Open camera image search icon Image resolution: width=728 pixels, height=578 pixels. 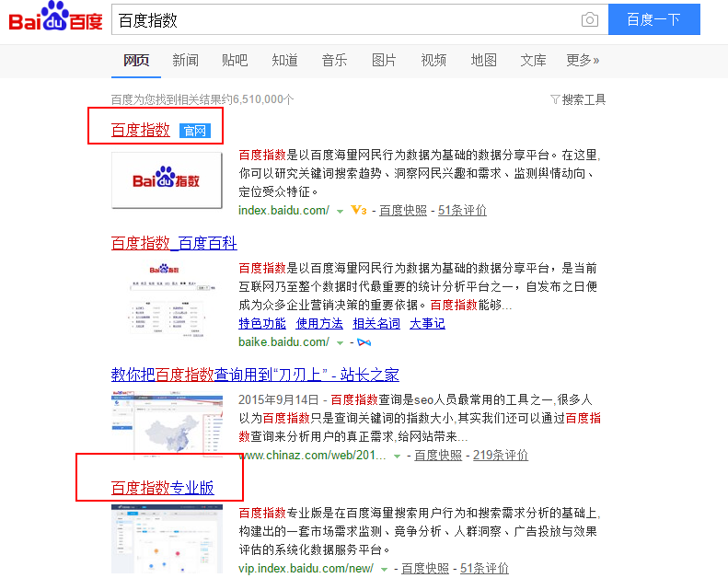(x=590, y=19)
